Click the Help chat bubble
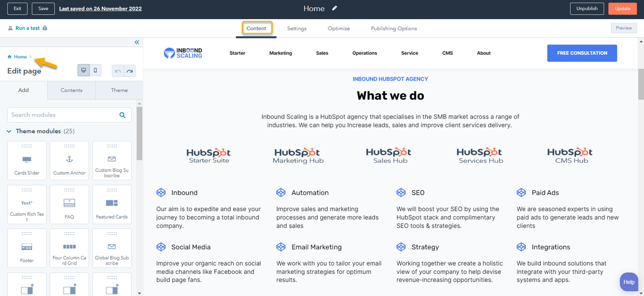The image size is (644, 296). tap(629, 282)
